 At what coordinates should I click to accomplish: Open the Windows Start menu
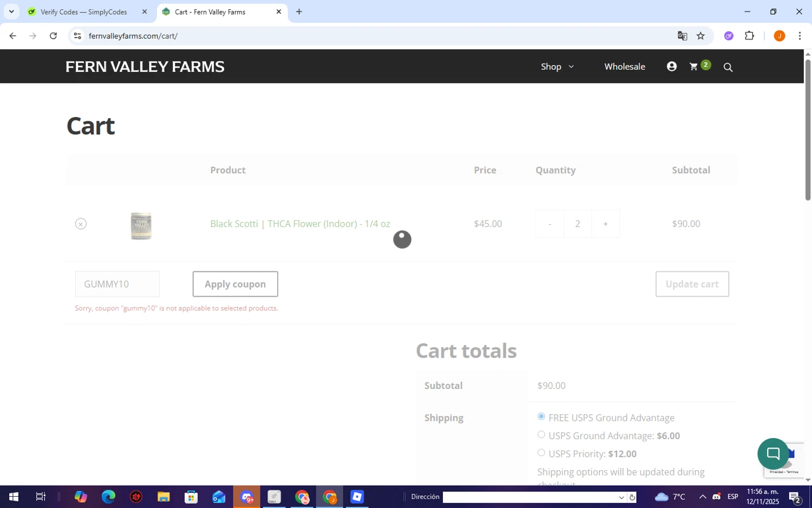[14, 497]
